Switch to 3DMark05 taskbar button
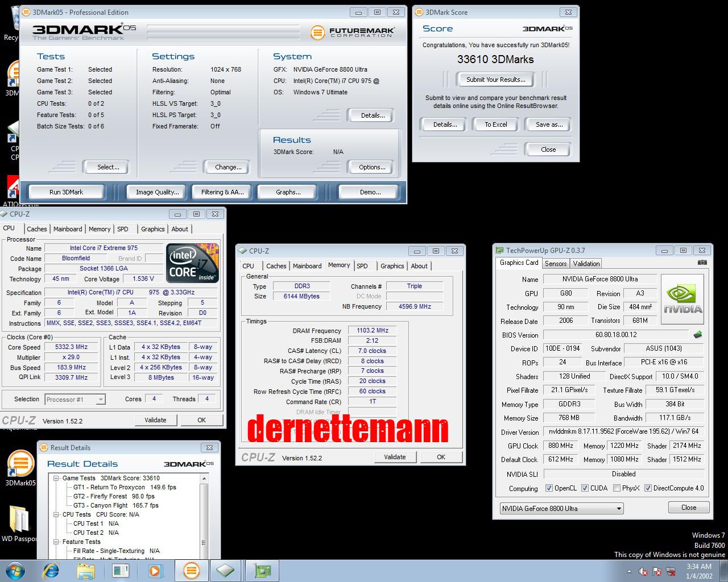Screen dimensions: 728x582 [191, 570]
